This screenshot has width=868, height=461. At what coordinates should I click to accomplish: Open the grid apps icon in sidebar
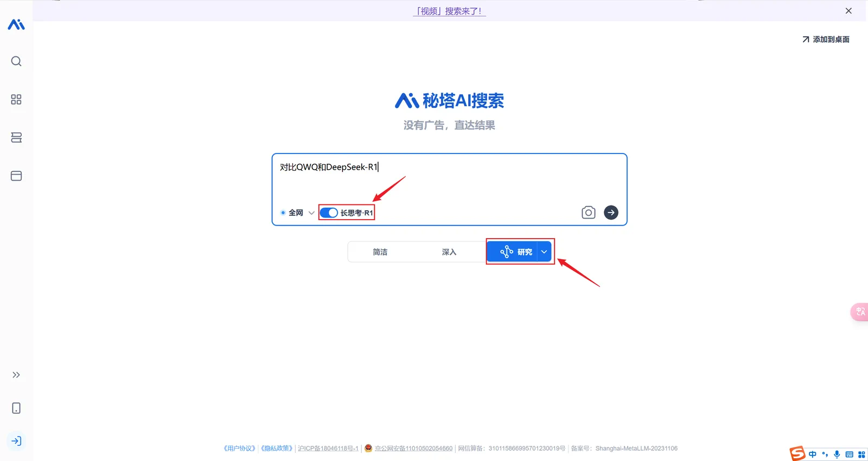[16, 99]
